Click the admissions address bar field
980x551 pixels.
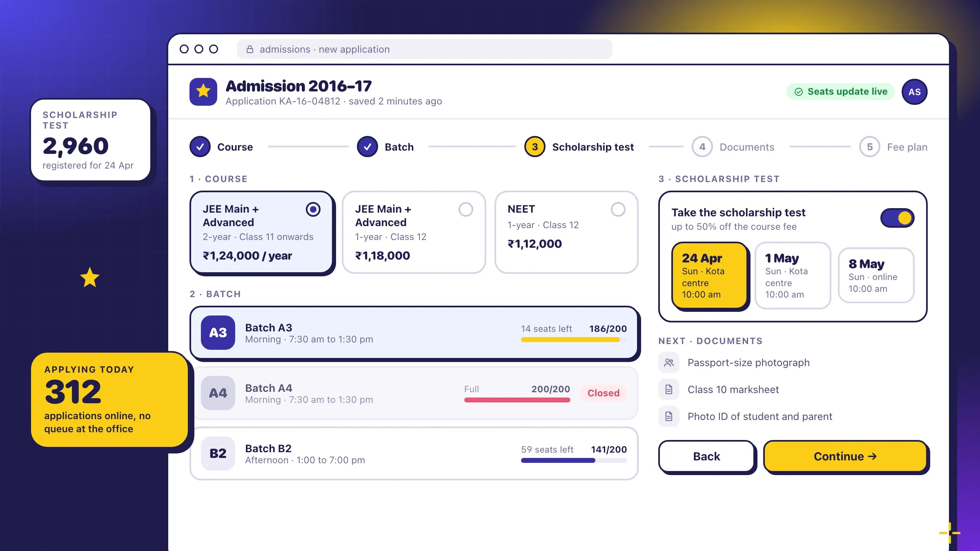(424, 49)
